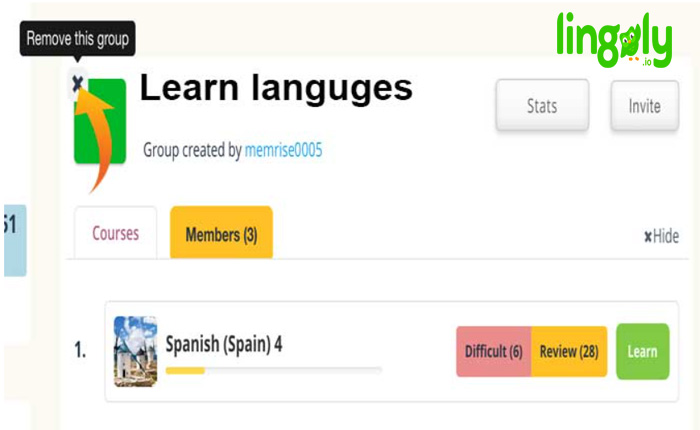Open the Spanish course thumbnail image
Viewport: 700px width, 430px height.
point(135,351)
